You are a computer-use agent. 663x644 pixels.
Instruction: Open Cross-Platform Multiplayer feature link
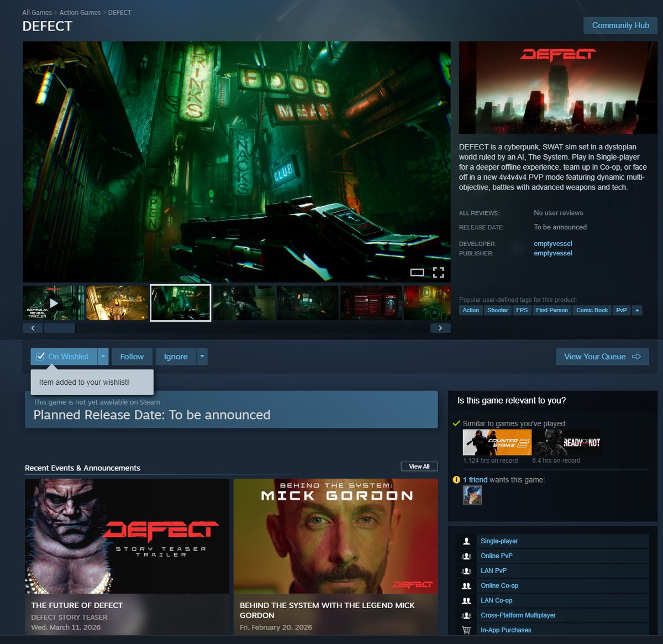point(518,615)
